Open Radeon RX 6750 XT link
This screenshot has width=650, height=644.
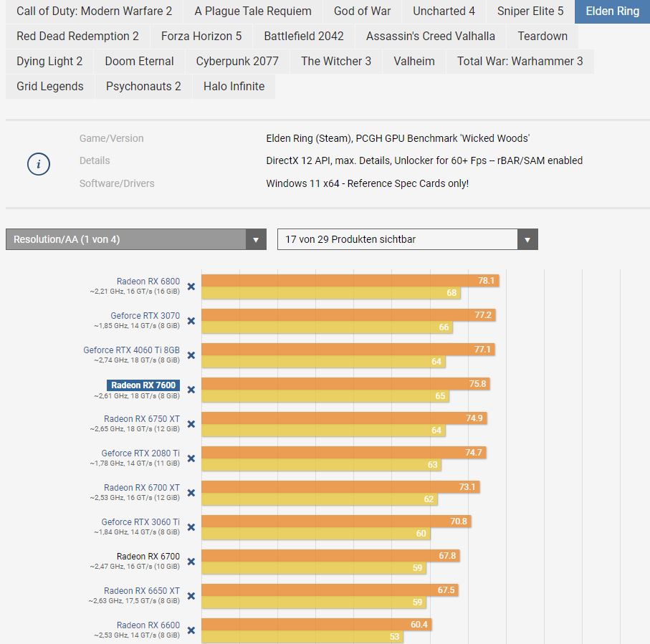(142, 419)
